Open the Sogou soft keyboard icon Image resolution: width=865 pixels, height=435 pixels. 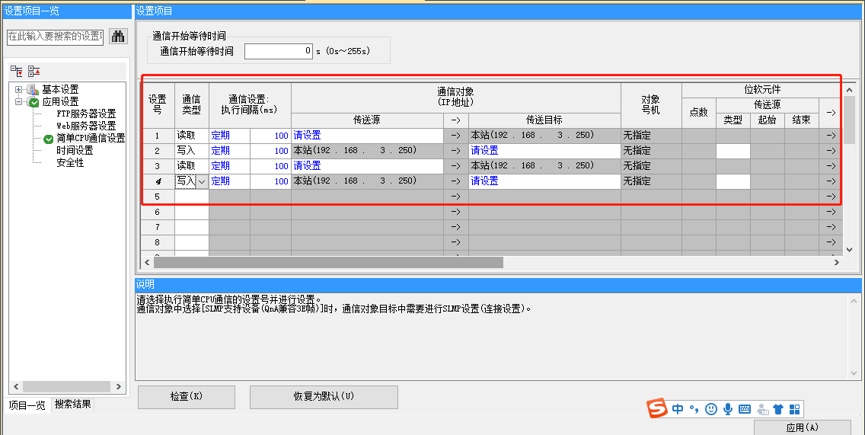pyautogui.click(x=746, y=409)
